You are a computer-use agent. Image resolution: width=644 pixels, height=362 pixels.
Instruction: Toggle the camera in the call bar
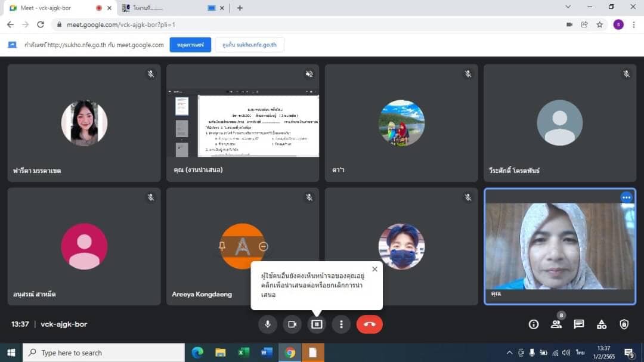(x=292, y=324)
